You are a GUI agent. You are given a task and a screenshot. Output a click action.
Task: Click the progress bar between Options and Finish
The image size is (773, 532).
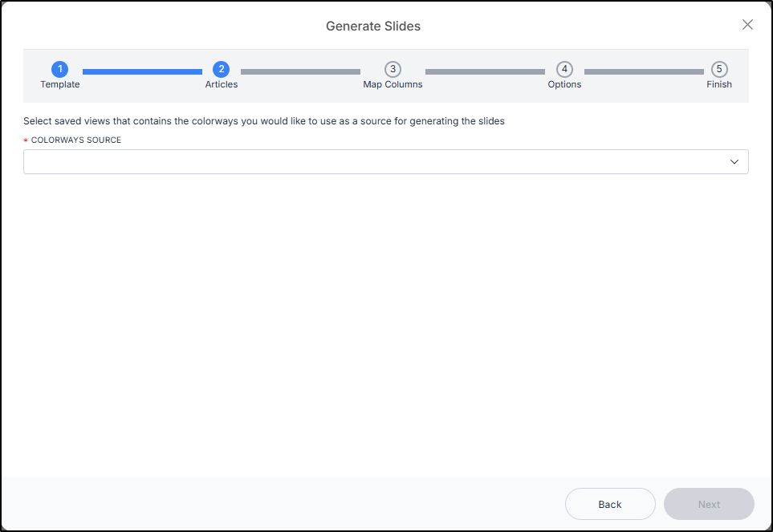[x=644, y=72]
